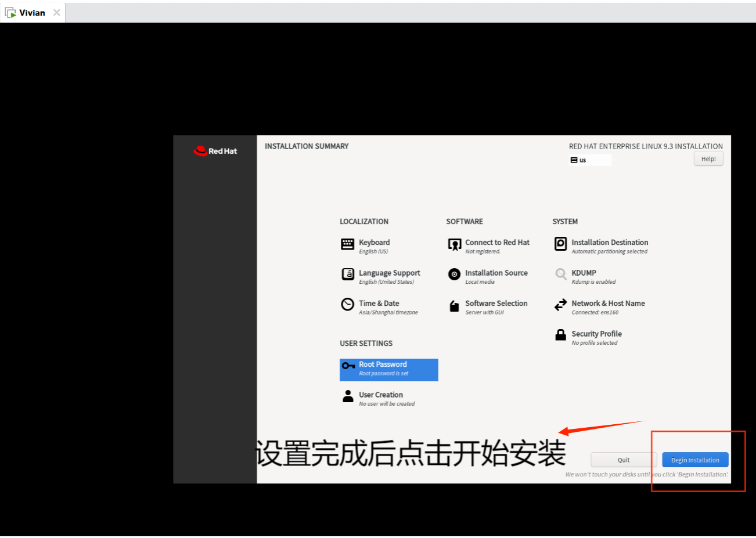756x538 pixels.
Task: Click the Network & Host Name arrows icon
Action: tap(560, 305)
